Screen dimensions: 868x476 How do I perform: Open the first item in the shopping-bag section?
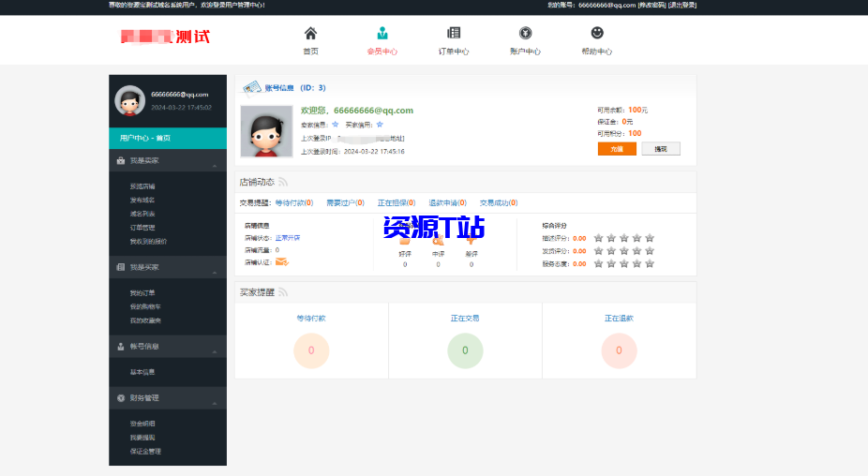pos(142,186)
